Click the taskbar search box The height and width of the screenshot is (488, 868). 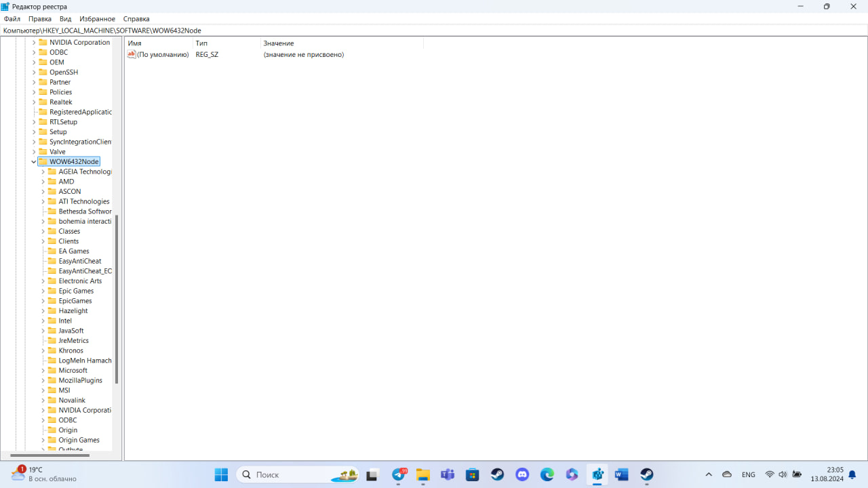click(298, 474)
